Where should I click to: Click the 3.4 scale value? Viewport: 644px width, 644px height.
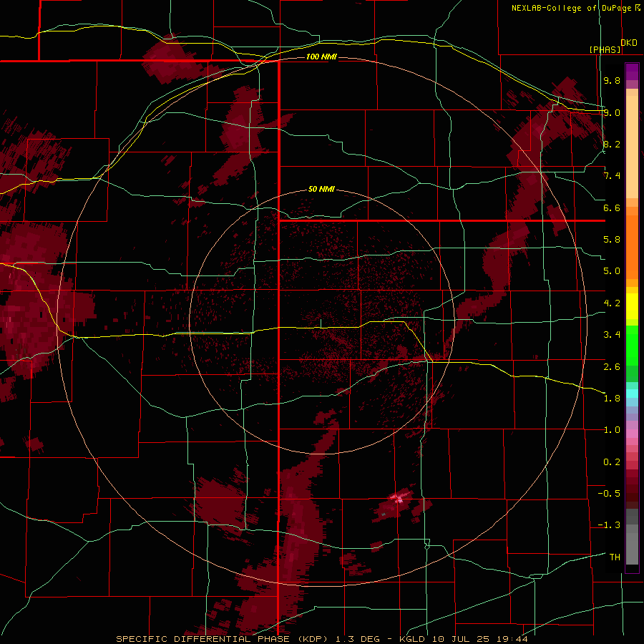coord(612,335)
